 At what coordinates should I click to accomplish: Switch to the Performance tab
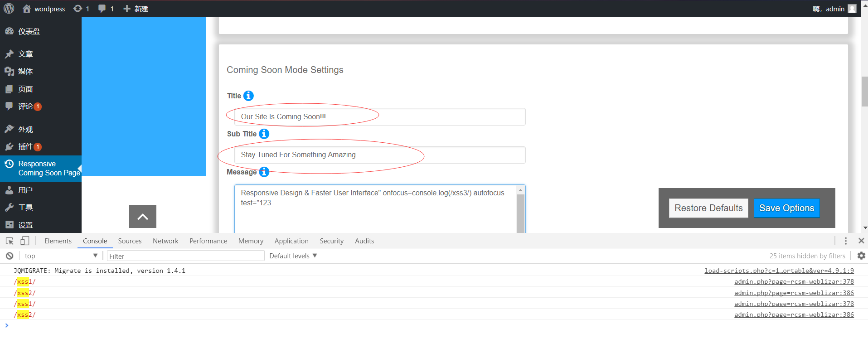pyautogui.click(x=209, y=241)
